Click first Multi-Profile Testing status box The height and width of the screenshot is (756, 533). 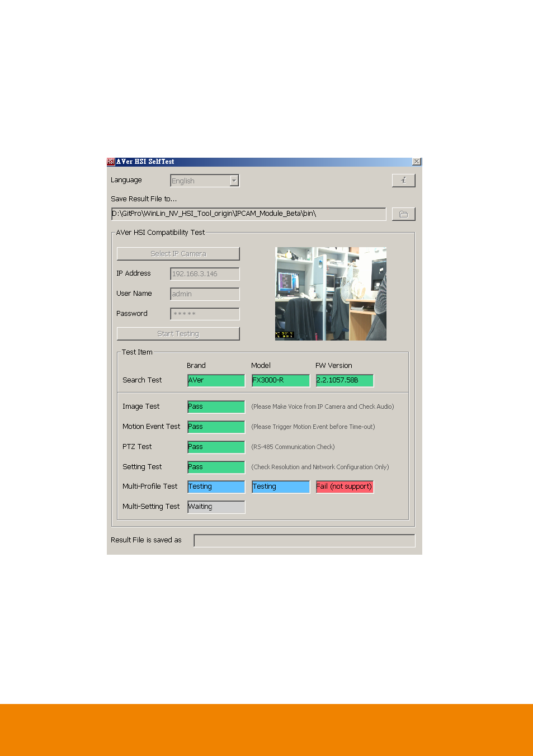[x=216, y=486]
